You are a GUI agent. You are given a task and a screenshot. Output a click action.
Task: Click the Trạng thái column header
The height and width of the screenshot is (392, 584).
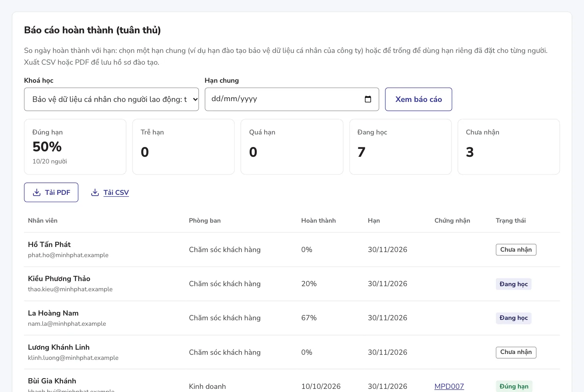click(x=511, y=221)
